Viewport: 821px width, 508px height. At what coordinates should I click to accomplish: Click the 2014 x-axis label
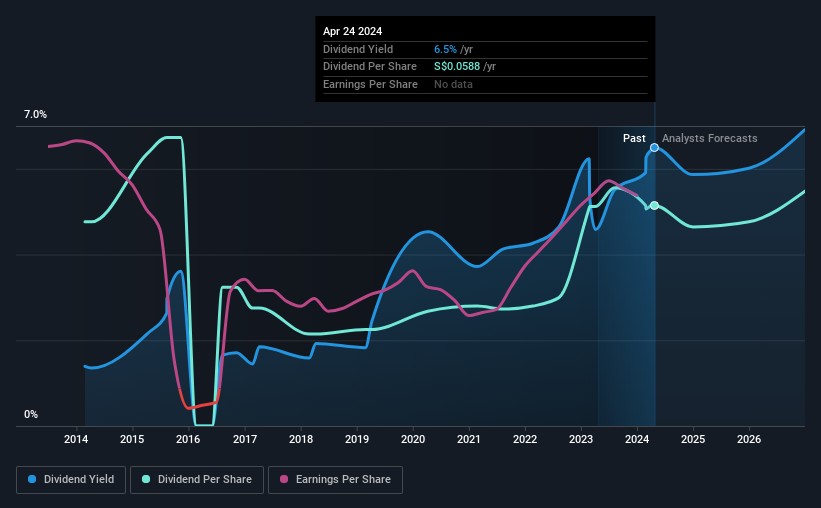(x=76, y=439)
